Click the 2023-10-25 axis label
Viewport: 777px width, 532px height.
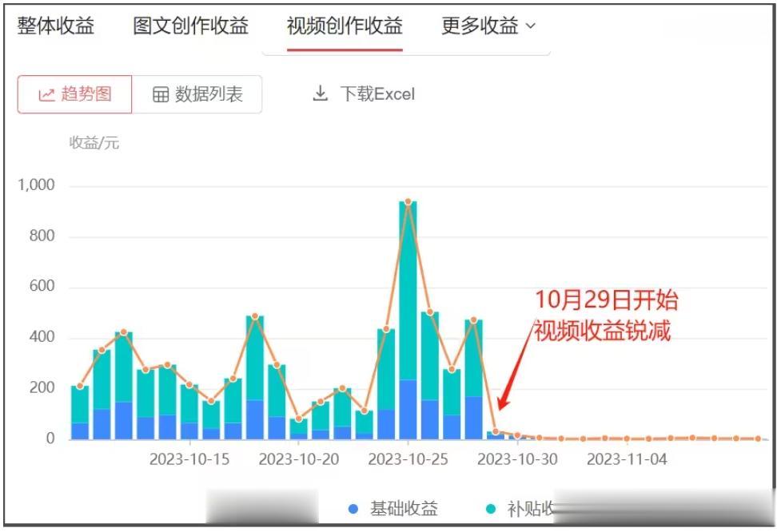tap(408, 459)
